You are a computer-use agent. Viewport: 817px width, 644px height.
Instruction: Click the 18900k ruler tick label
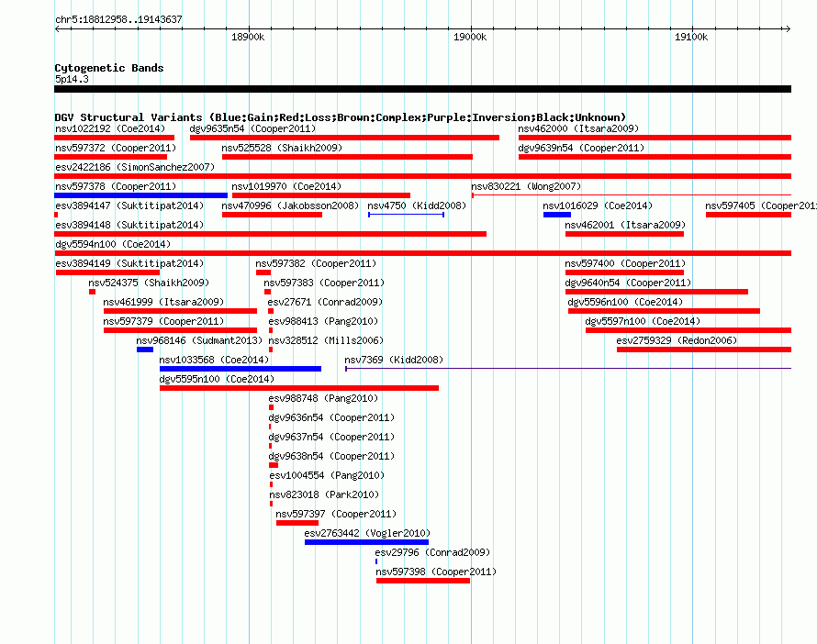248,37
